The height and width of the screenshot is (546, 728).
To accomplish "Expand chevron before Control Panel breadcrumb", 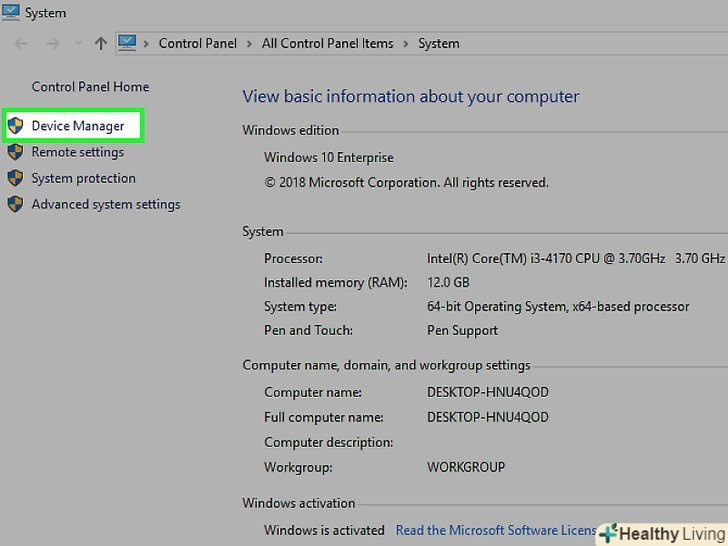I will [x=147, y=44].
